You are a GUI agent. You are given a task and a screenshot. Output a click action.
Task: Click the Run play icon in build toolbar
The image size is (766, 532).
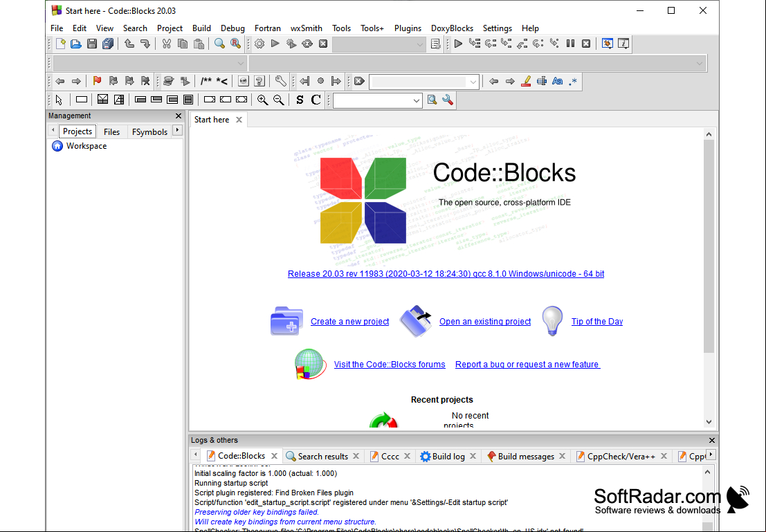[275, 44]
